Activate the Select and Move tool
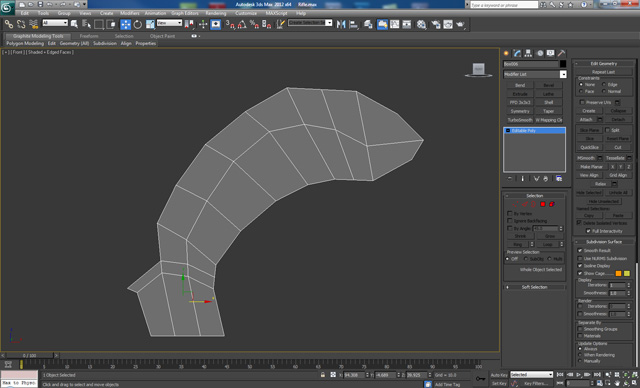Viewport: 640px width, 388px height. coord(125,24)
